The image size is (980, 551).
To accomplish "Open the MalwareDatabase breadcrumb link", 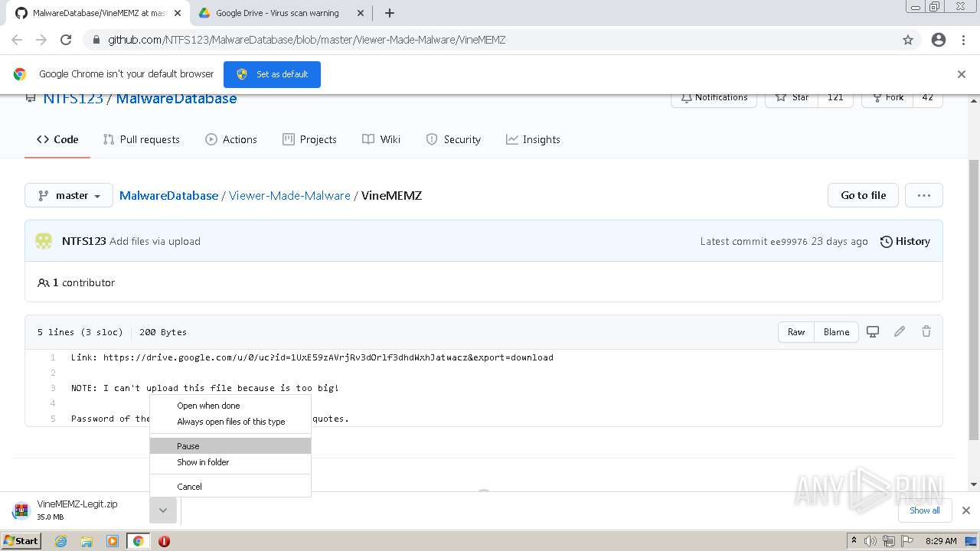I will (x=168, y=195).
